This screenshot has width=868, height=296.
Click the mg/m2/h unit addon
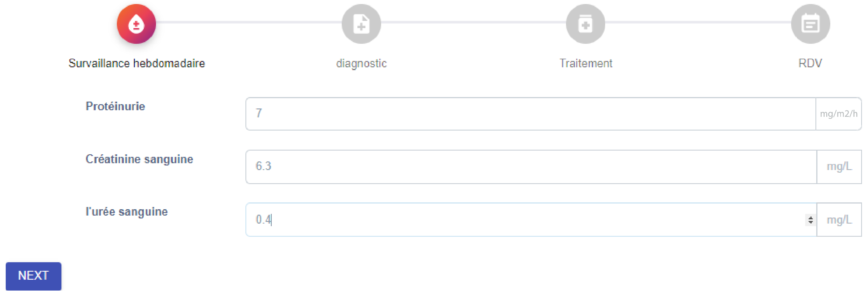tap(838, 114)
